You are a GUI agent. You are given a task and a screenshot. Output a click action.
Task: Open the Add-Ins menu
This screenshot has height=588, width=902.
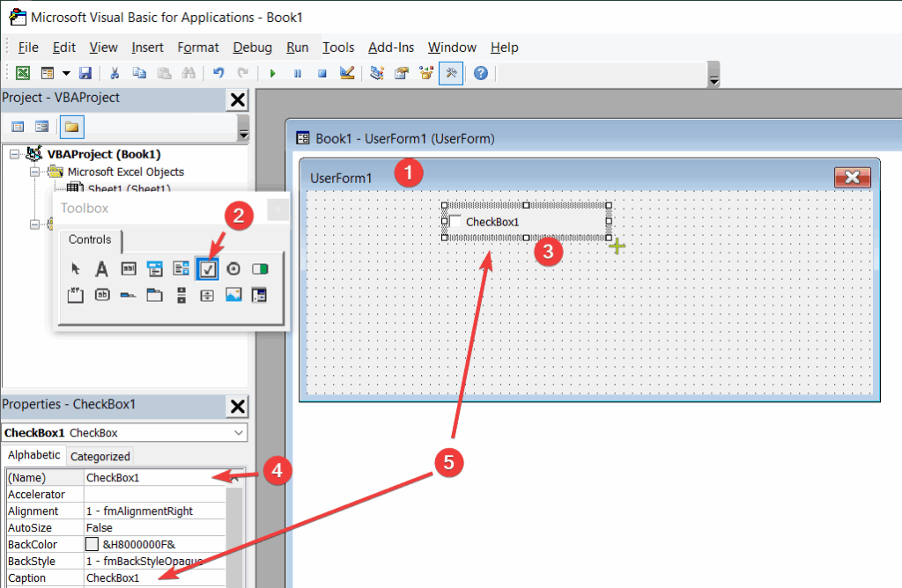tap(391, 48)
